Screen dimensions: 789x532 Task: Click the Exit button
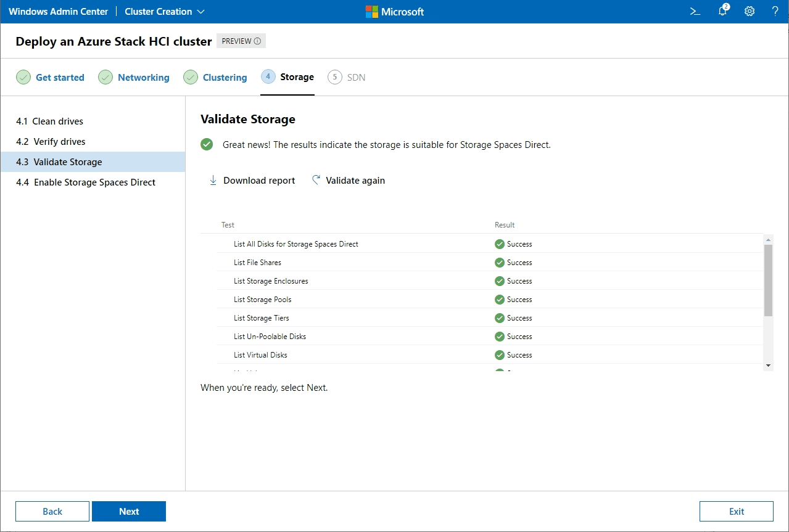[736, 511]
